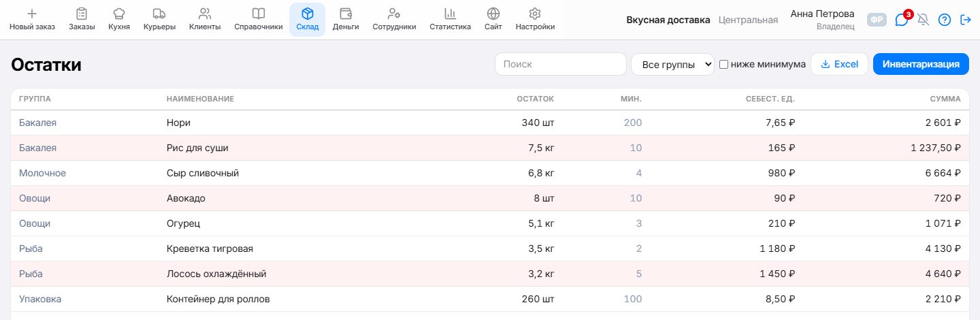Open the Анна Петрова user profile

[822, 20]
